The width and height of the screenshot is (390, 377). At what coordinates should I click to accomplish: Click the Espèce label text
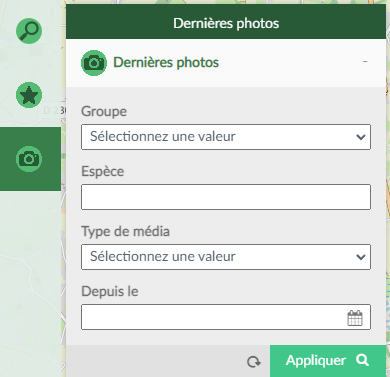103,171
